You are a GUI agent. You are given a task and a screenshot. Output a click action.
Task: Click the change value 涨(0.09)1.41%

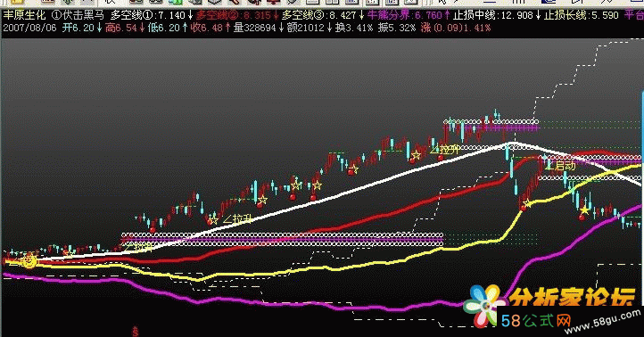(x=456, y=28)
